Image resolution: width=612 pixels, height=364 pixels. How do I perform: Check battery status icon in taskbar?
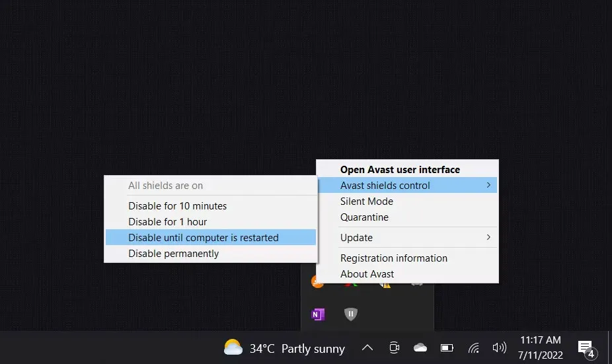click(x=447, y=347)
